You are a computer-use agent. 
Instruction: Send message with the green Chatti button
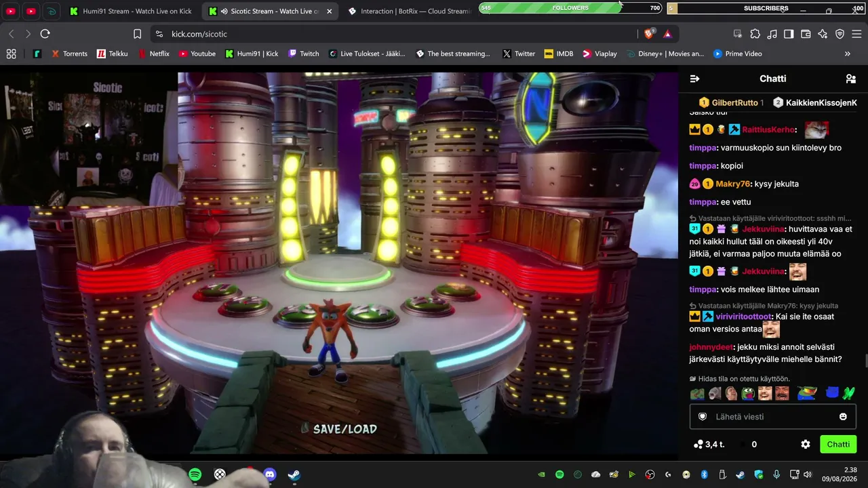[x=838, y=445]
